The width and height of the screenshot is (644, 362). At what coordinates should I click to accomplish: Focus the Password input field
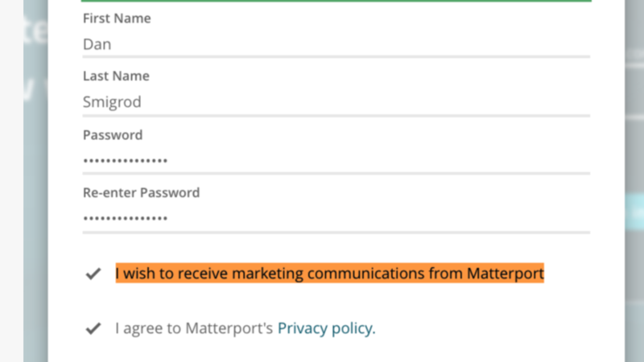336,161
